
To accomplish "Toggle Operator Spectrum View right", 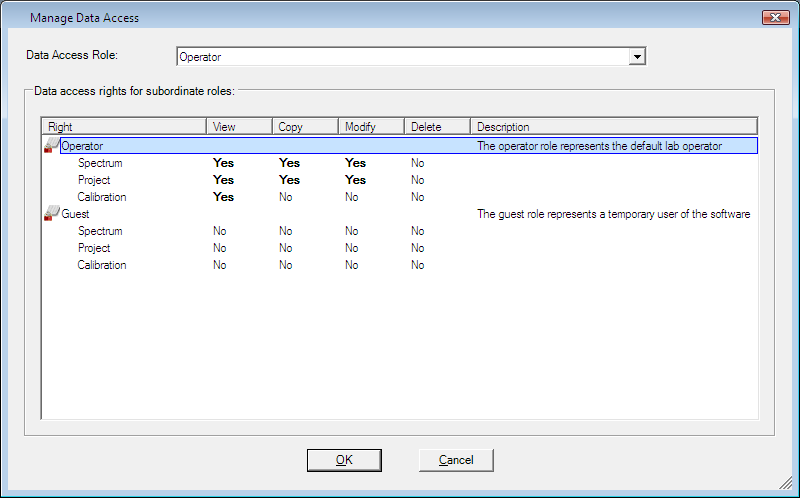I will (x=223, y=163).
